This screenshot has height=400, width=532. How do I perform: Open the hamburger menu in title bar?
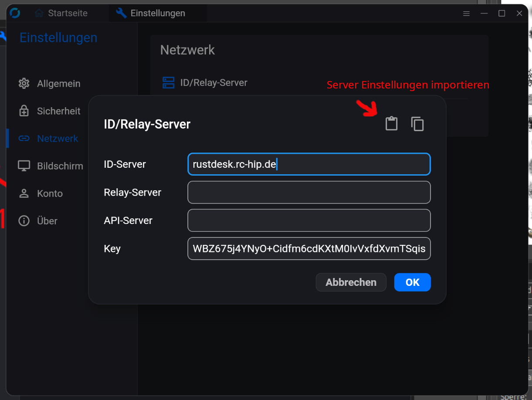click(x=466, y=14)
